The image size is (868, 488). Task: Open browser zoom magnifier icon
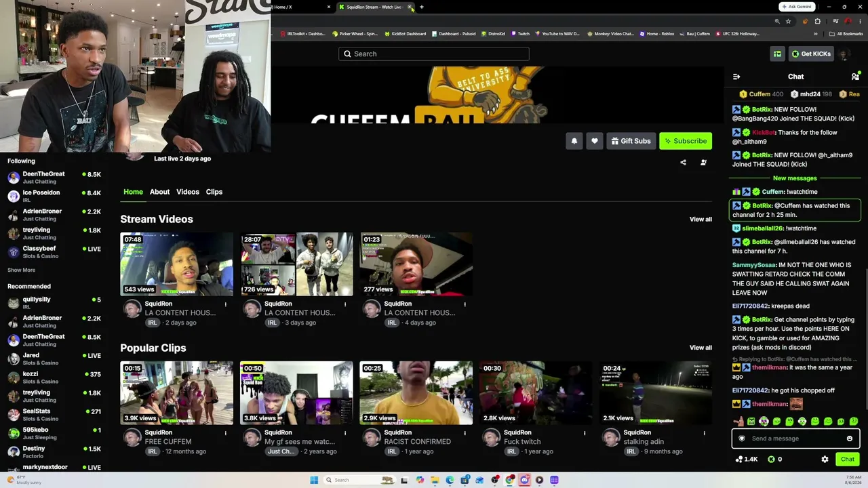[x=777, y=21]
